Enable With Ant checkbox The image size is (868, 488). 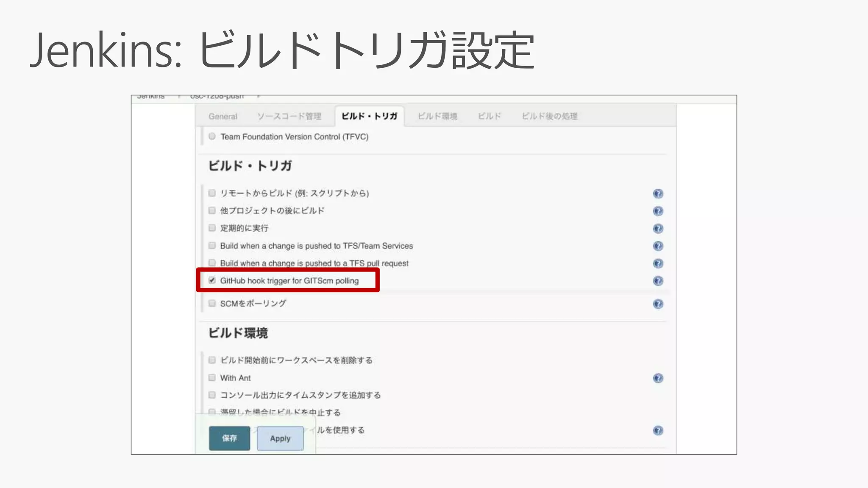click(x=212, y=377)
